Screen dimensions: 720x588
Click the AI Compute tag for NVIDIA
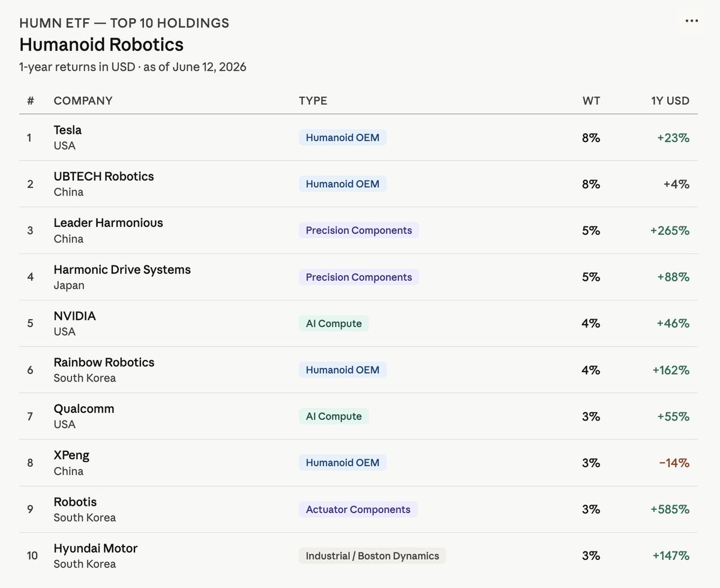[x=334, y=323]
